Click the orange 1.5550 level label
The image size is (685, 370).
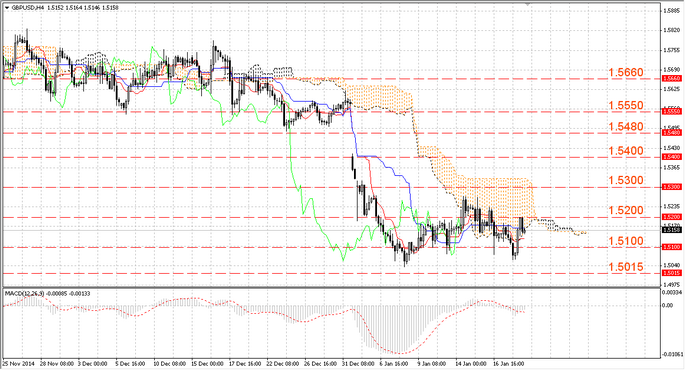point(626,105)
